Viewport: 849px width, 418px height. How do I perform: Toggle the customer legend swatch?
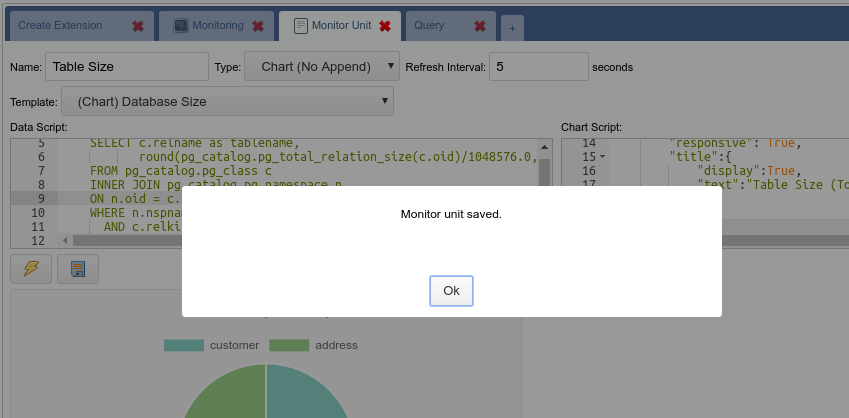(184, 345)
